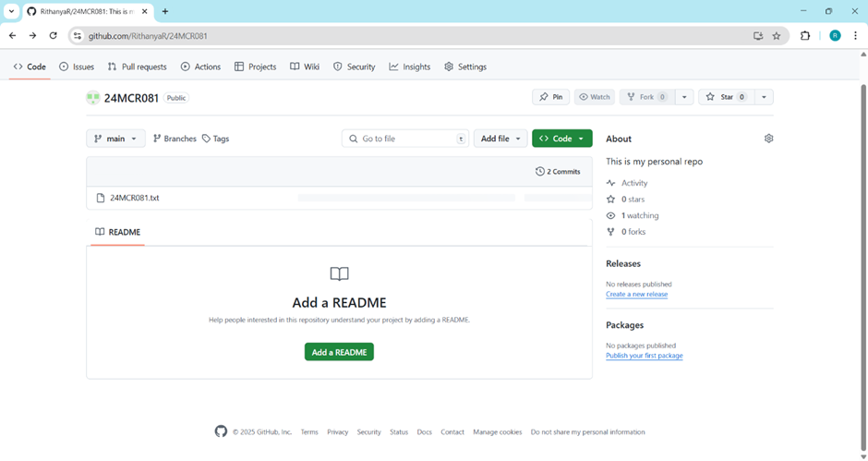Click the address bar URL
Screen dimensions: 868x461
coord(148,36)
